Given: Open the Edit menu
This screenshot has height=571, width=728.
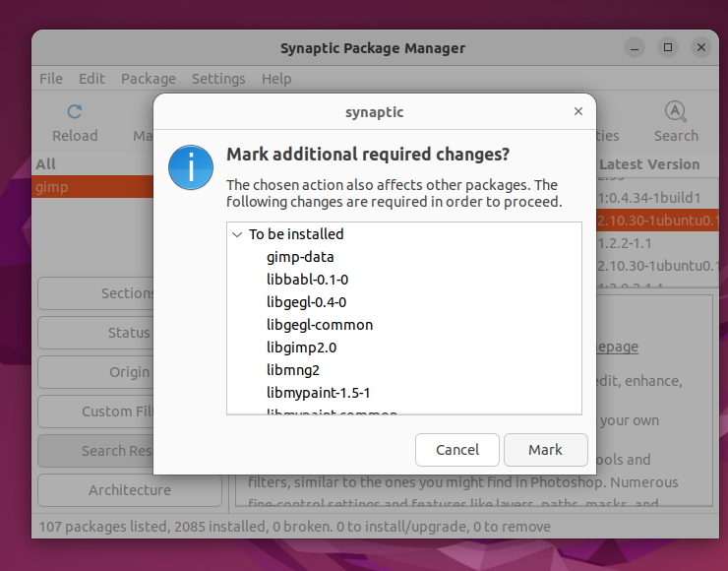Looking at the screenshot, I should (x=91, y=79).
